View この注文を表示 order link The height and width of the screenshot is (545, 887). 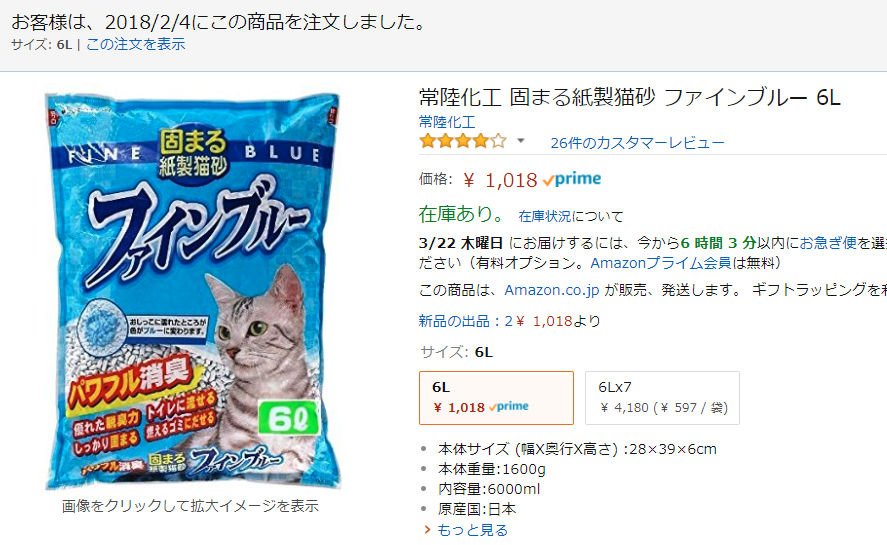135,44
